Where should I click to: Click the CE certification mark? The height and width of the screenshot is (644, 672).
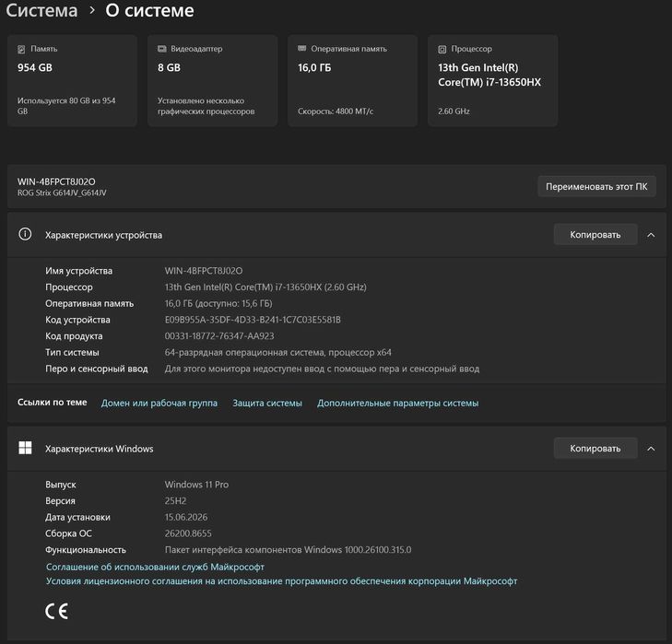click(x=56, y=611)
